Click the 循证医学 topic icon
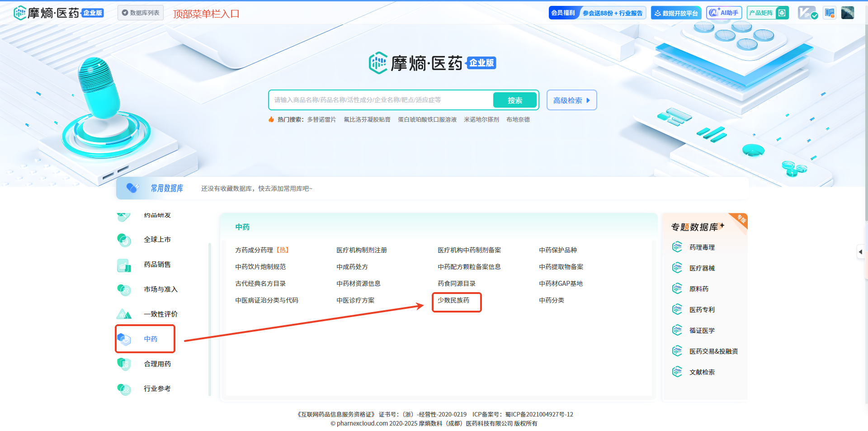This screenshot has width=868, height=431. 677,330
